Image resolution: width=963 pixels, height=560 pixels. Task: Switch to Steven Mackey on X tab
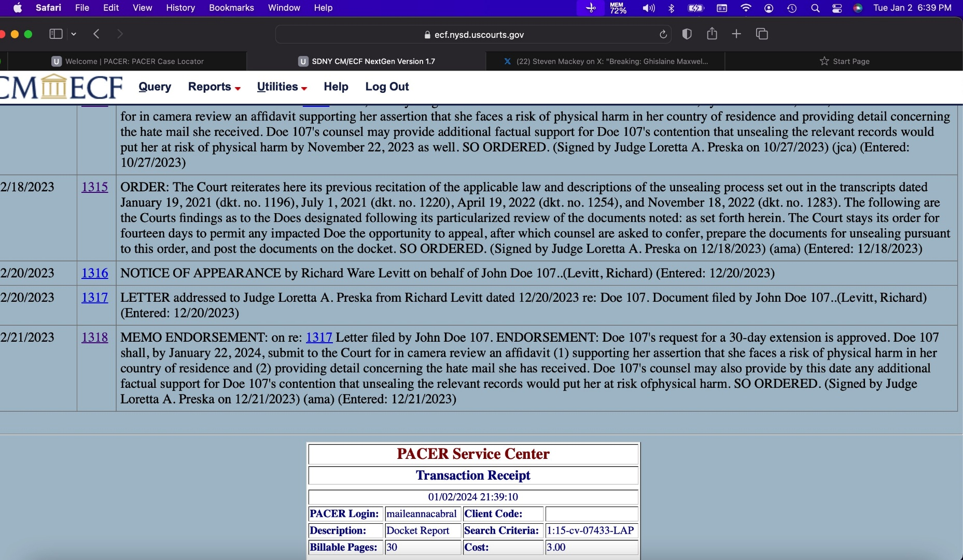pyautogui.click(x=606, y=61)
